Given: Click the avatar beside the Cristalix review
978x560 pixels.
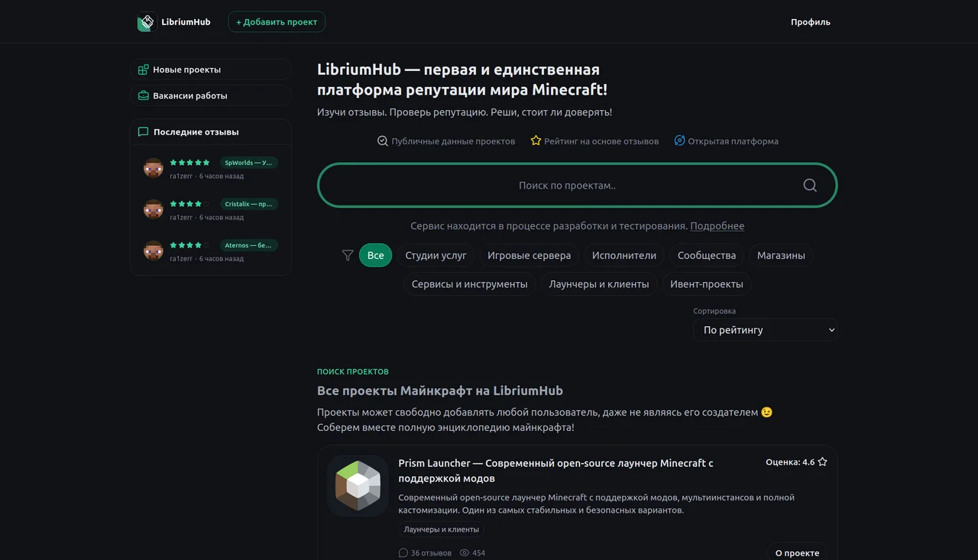Looking at the screenshot, I should tap(154, 209).
